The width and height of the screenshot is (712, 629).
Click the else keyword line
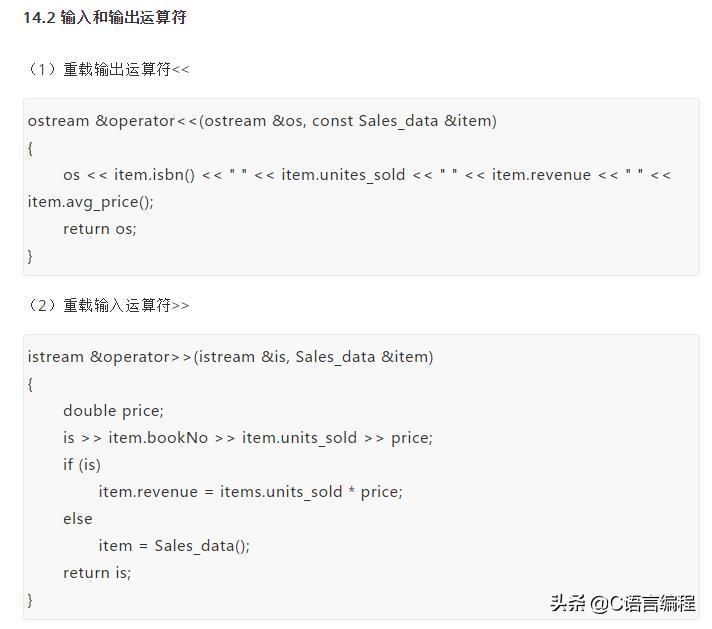click(77, 519)
